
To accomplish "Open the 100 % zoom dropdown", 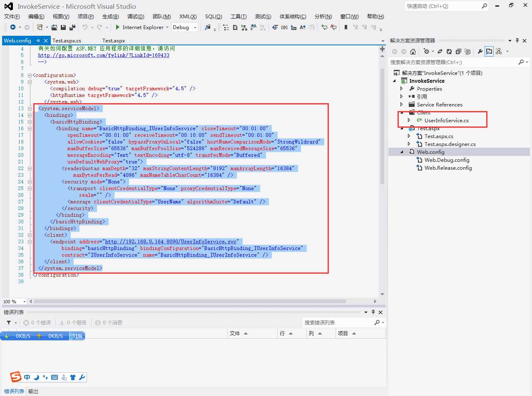I will 24,302.
